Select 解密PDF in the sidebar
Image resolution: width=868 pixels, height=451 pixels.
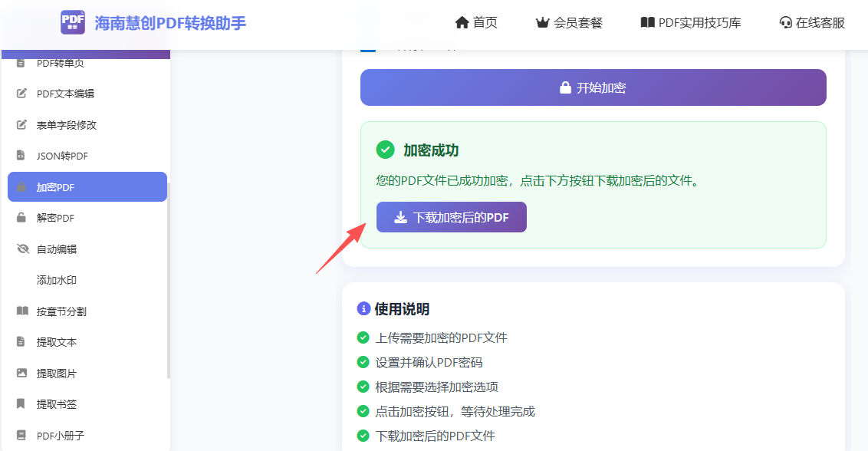[x=87, y=218]
